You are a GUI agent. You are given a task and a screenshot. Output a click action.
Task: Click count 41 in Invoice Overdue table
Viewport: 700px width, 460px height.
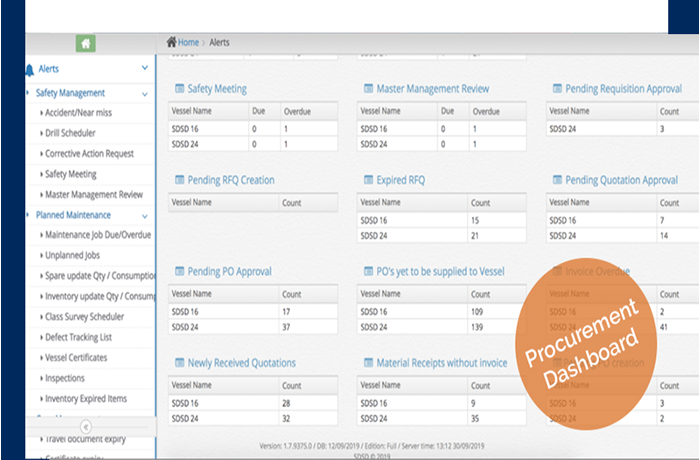pos(664,327)
